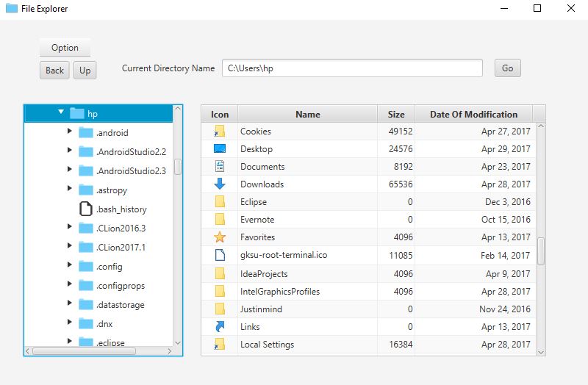588x385 pixels.
Task: Click the 65536 size value
Action: (x=401, y=184)
